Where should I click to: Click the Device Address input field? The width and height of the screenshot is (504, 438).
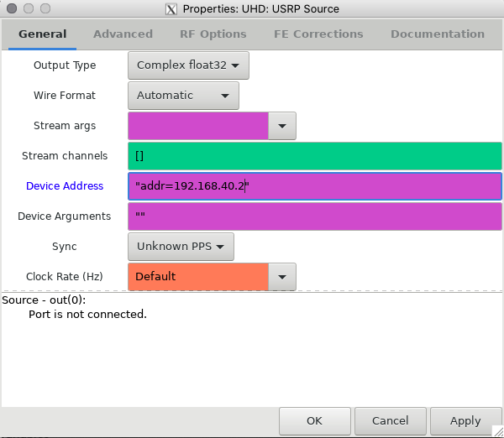315,186
